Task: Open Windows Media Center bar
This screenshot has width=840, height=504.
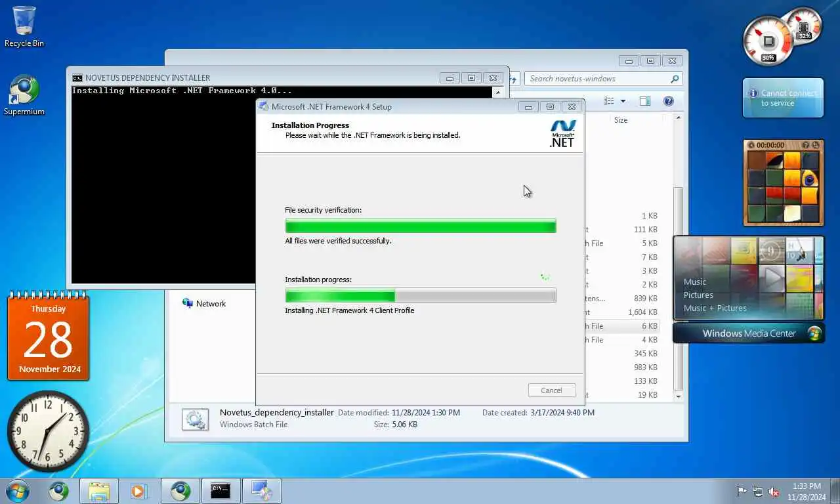Action: point(748,333)
